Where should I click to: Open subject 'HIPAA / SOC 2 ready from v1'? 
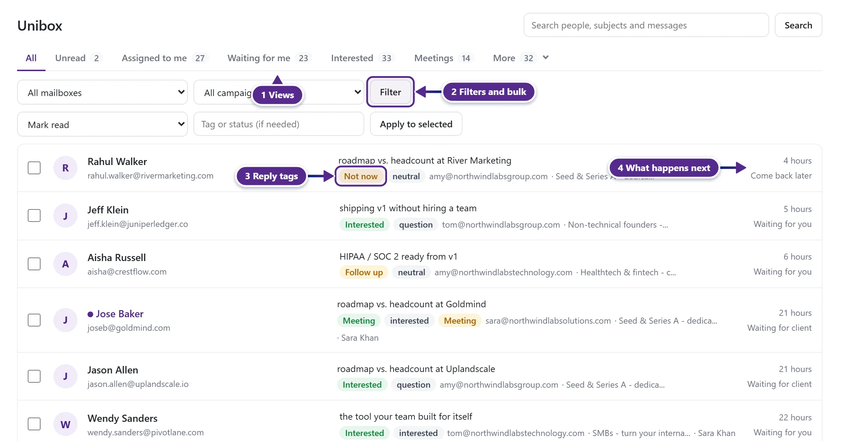(398, 257)
